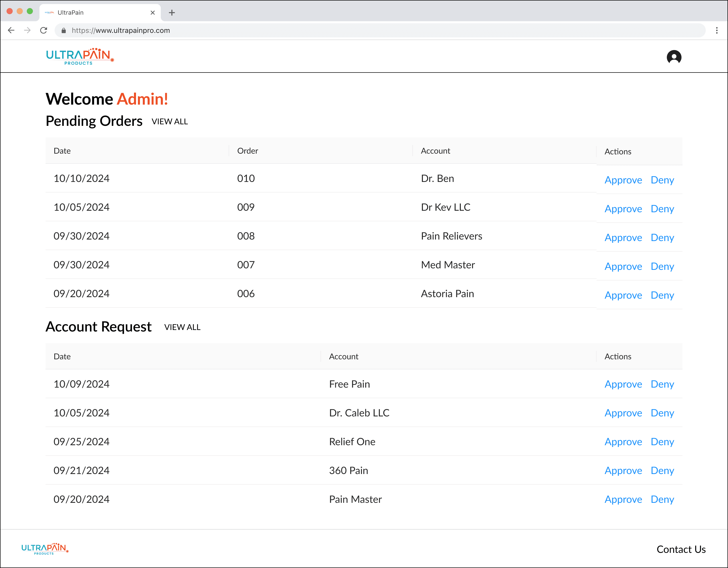Image resolution: width=728 pixels, height=568 pixels.
Task: Go back with browser back arrow
Action: pos(11,30)
